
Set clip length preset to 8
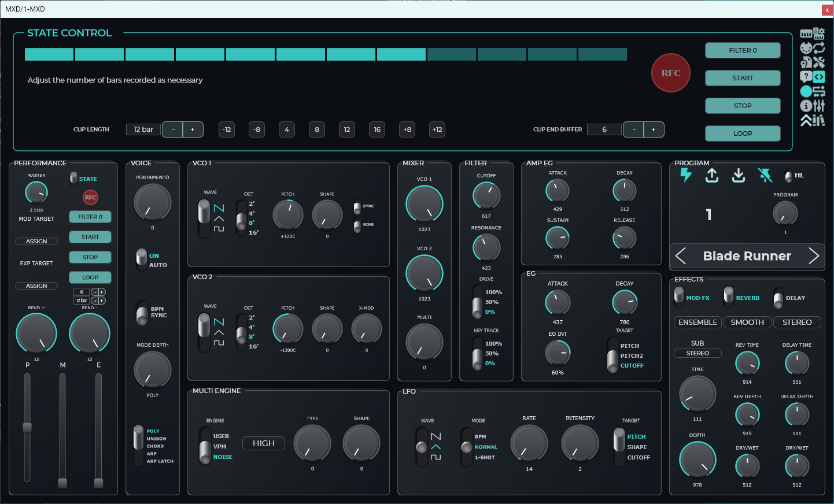(x=317, y=129)
